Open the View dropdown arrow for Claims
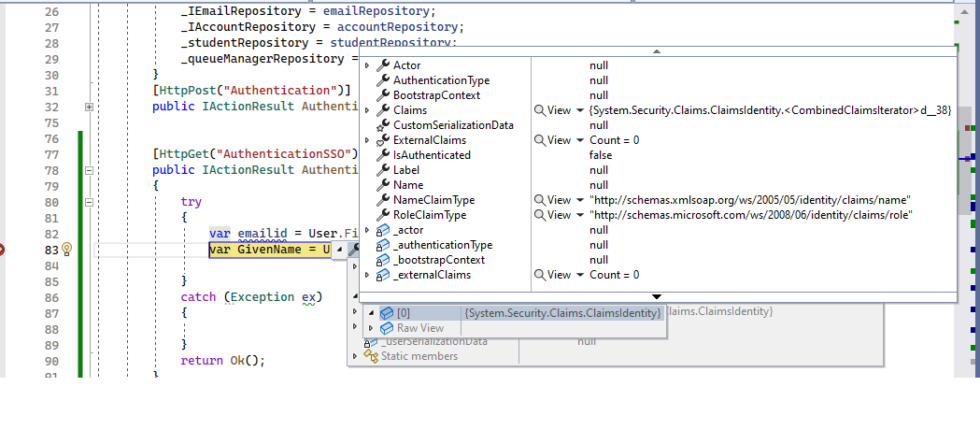Viewport: 980px width, 430px height. pyautogui.click(x=579, y=110)
